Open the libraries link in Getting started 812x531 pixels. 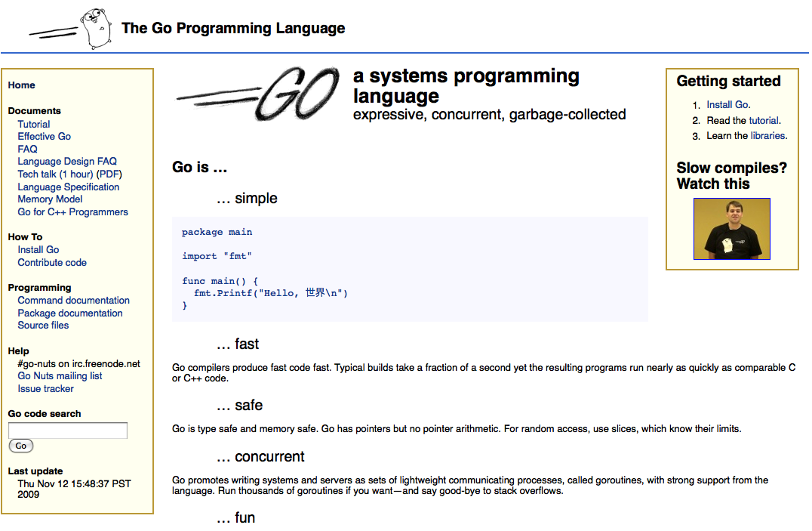pyautogui.click(x=768, y=136)
